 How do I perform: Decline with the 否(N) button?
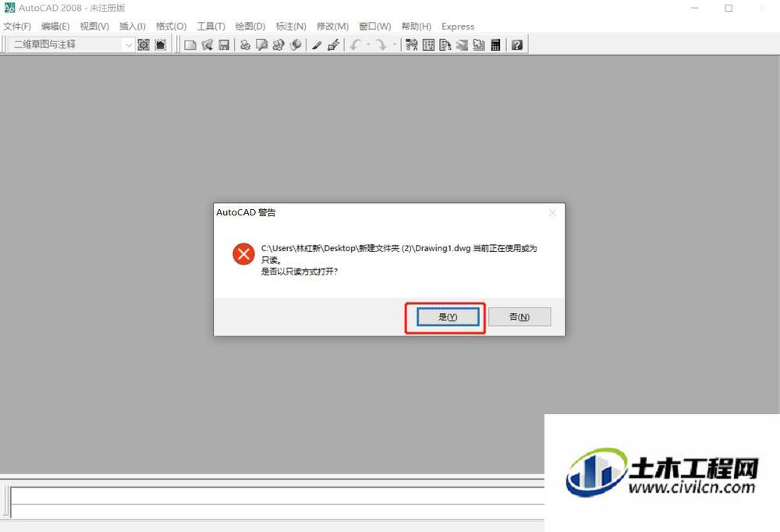point(519,317)
